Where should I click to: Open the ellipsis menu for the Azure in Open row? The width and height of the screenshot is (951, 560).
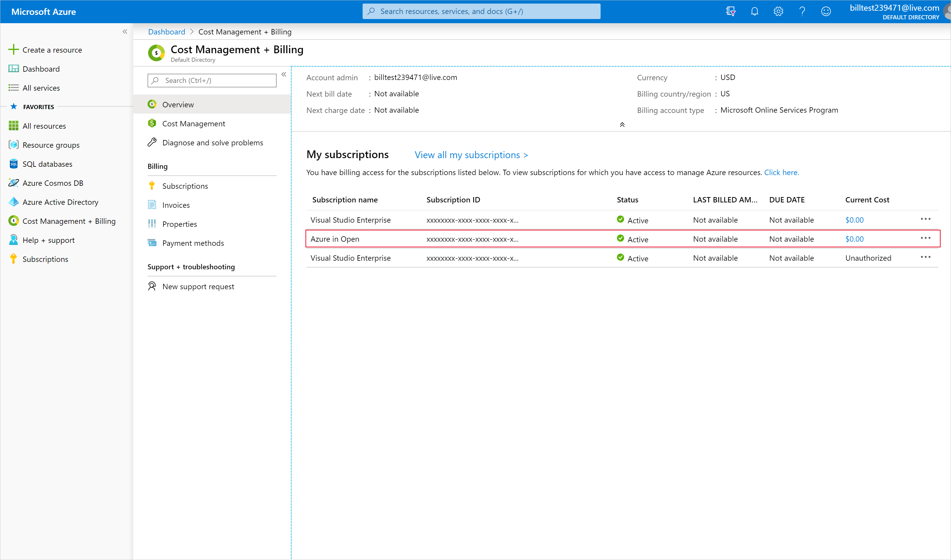click(925, 238)
